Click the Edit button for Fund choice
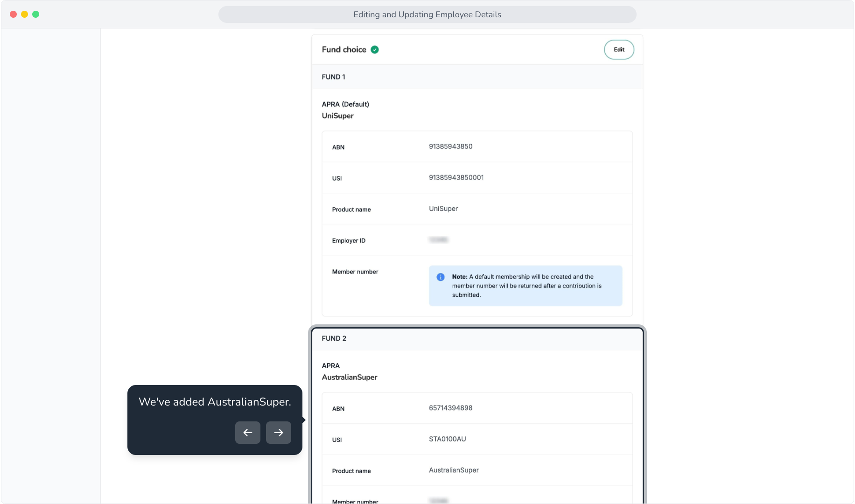This screenshot has height=504, width=855. [x=619, y=49]
